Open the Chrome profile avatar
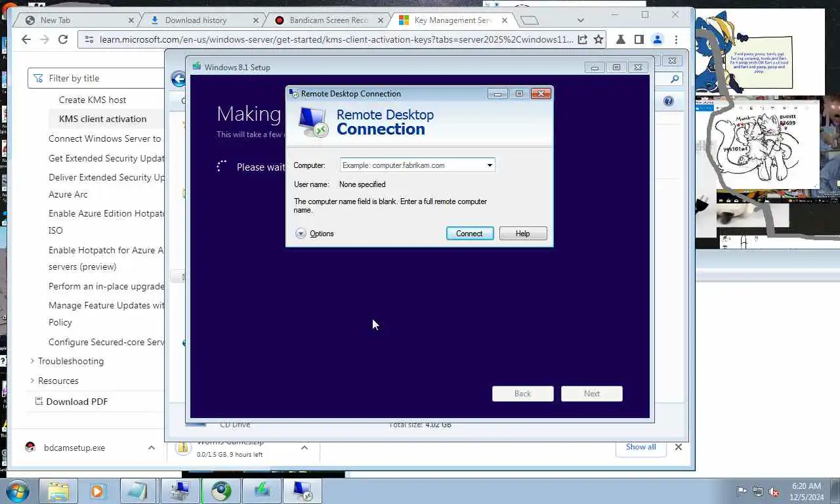840x504 pixels. pos(657,39)
